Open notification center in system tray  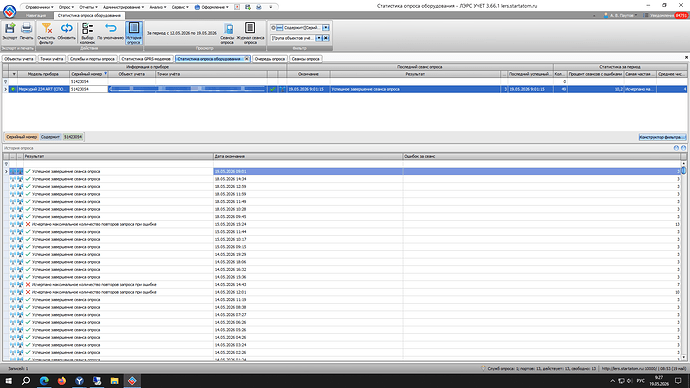[x=679, y=381]
